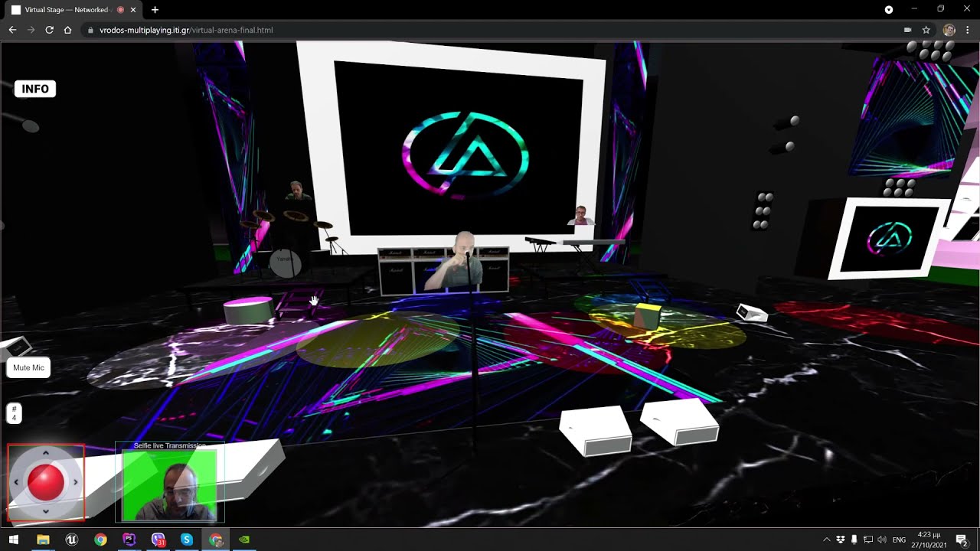
Task: Click joystick left arrow
Action: 16,482
